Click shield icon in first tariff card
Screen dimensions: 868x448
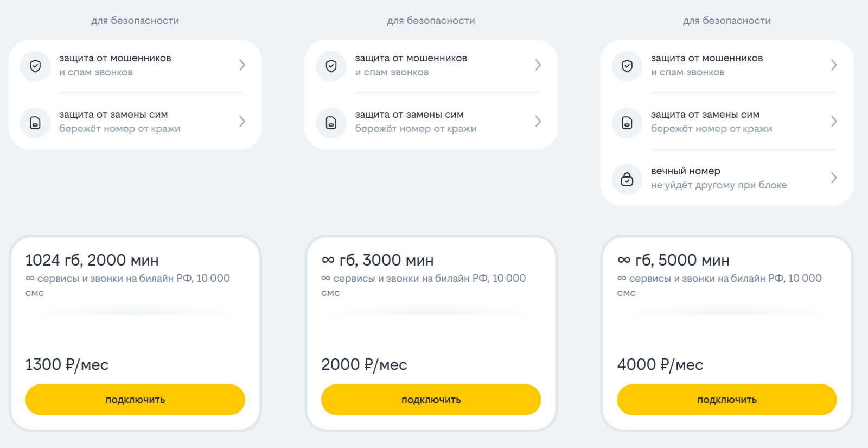[35, 66]
